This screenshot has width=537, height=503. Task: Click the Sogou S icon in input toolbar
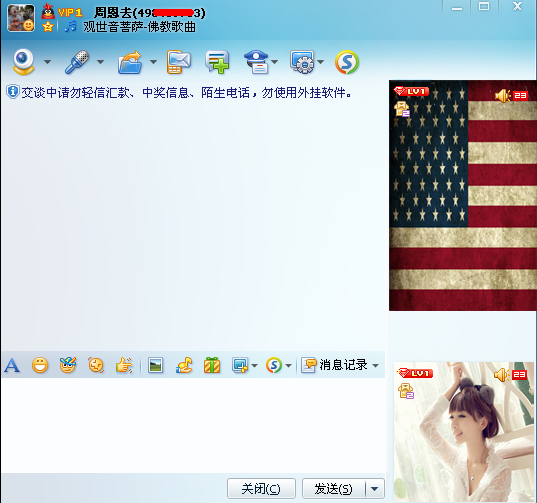click(x=274, y=365)
